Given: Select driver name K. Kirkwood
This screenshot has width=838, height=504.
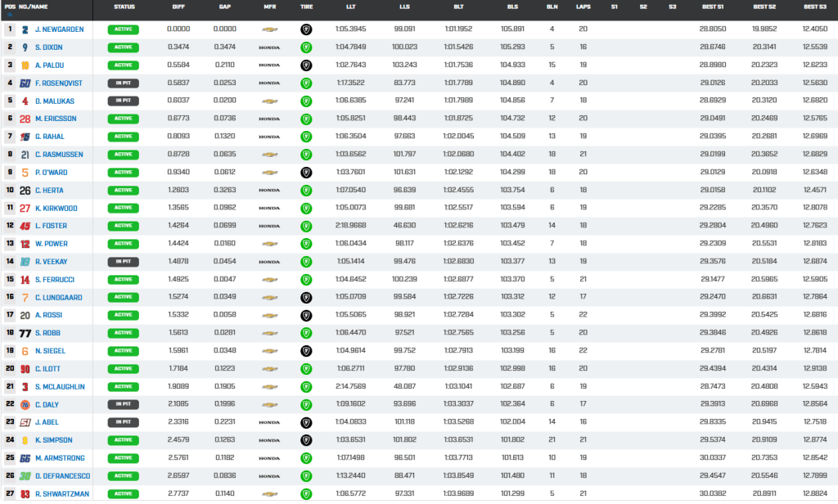Looking at the screenshot, I should (57, 208).
